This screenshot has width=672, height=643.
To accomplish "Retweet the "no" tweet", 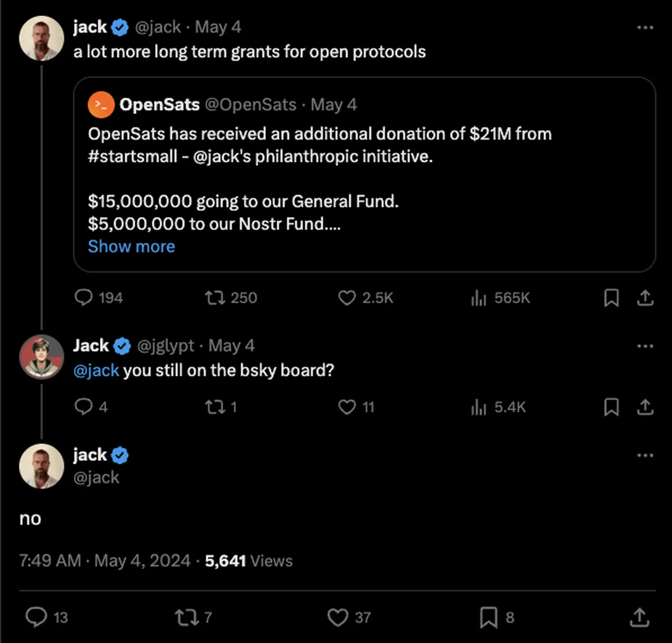I will [x=186, y=617].
